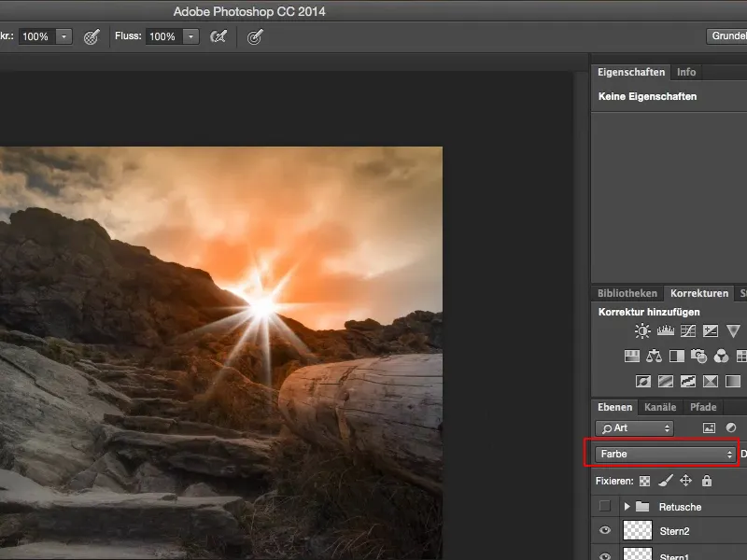Switch to the Info panel tab
This screenshot has width=747, height=560.
pos(686,72)
